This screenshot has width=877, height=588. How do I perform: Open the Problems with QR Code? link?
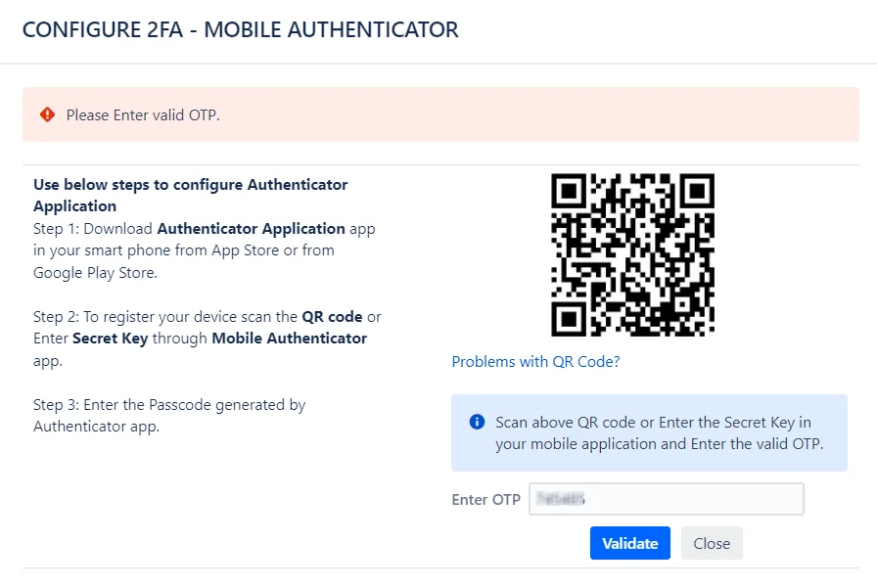point(535,362)
